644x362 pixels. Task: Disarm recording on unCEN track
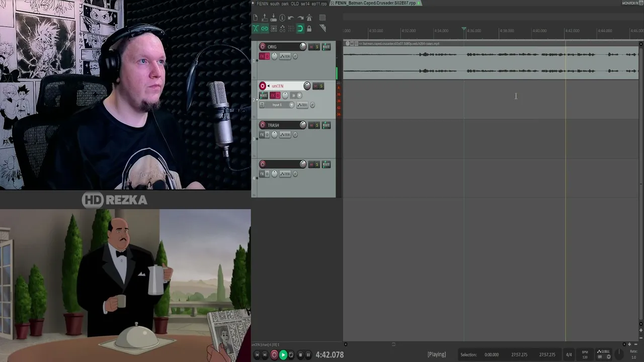point(263,86)
